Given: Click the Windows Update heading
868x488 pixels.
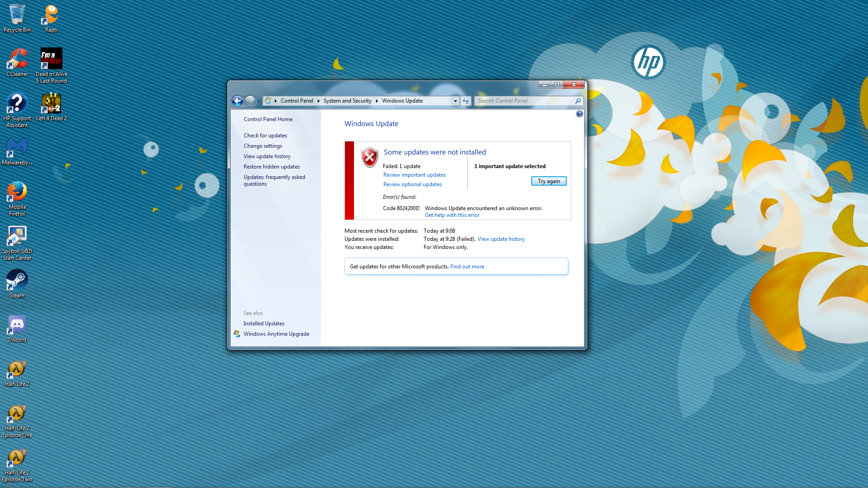Looking at the screenshot, I should [x=371, y=124].
